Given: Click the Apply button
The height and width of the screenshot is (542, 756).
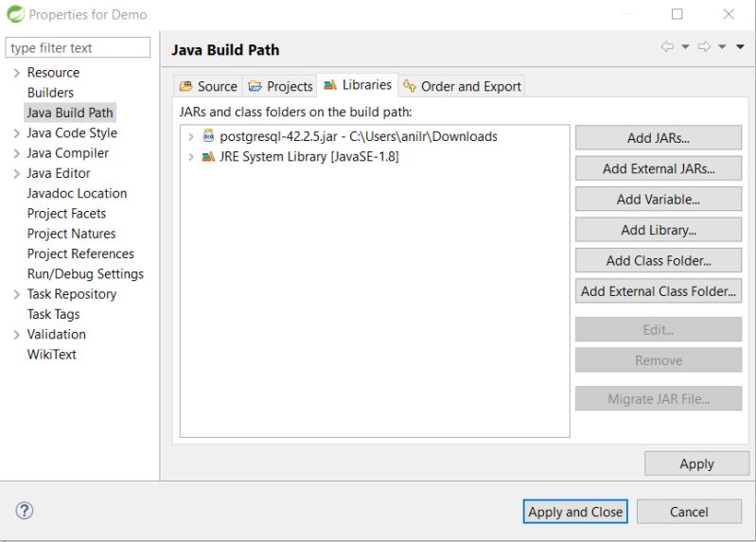Looking at the screenshot, I should [696, 463].
